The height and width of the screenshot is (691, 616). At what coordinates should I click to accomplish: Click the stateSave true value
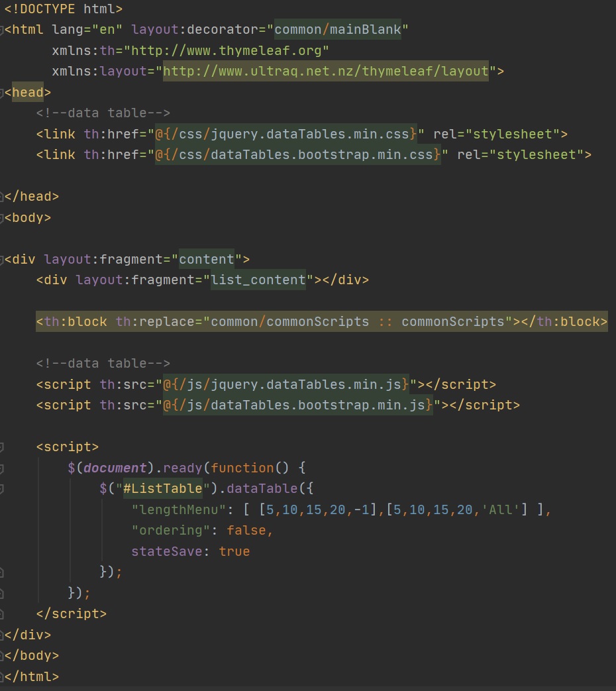(x=234, y=551)
